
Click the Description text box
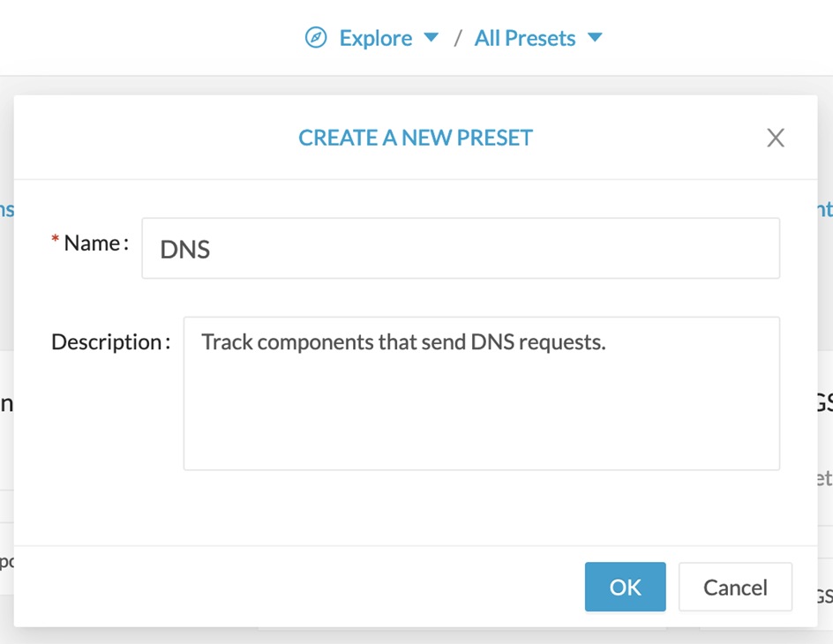(481, 393)
